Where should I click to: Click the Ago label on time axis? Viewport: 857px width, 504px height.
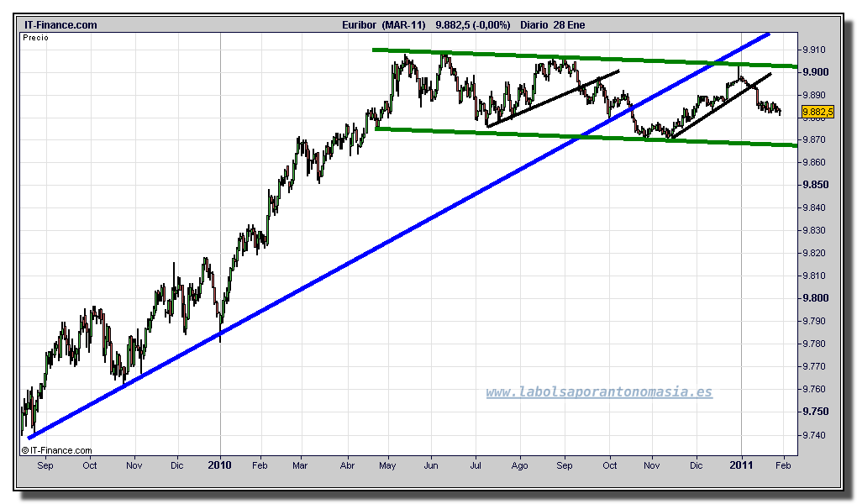point(520,465)
